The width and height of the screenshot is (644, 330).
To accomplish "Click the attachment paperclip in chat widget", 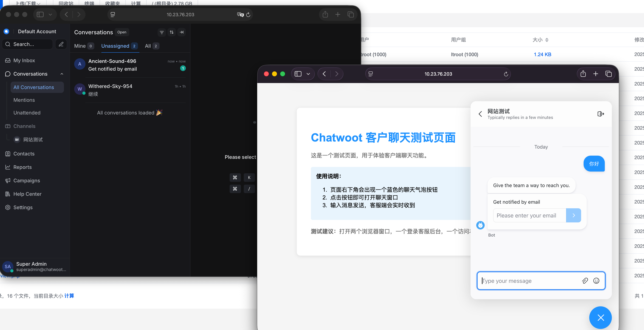I will [x=585, y=281].
